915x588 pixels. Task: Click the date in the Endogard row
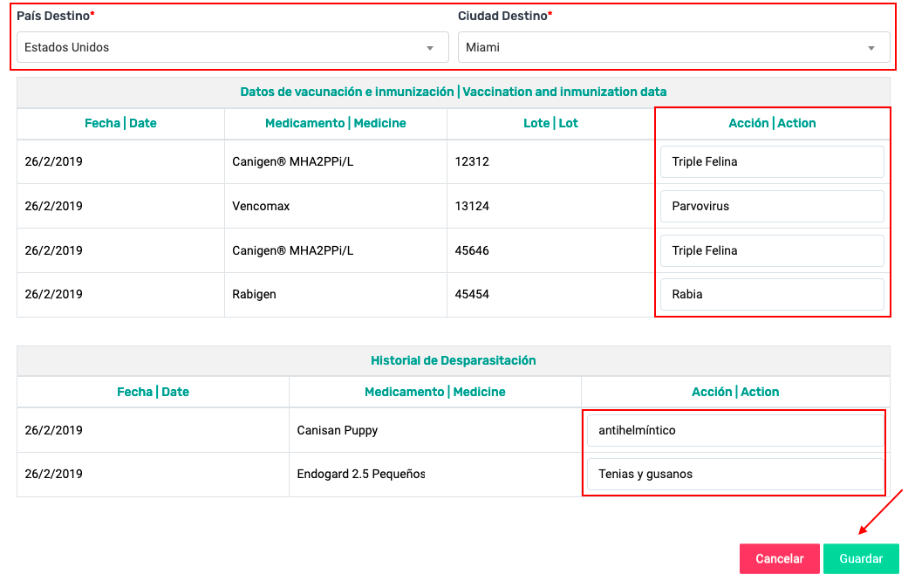(x=54, y=474)
